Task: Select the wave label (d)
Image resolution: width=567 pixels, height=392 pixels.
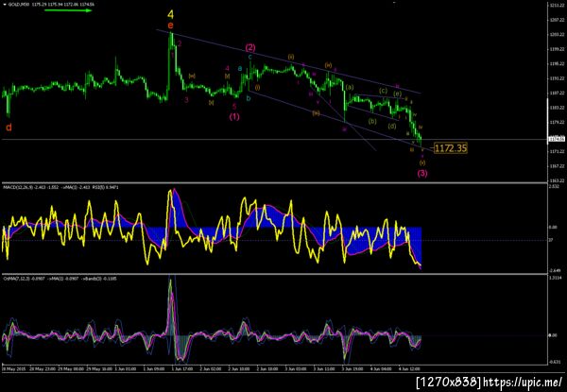Action: [392, 126]
